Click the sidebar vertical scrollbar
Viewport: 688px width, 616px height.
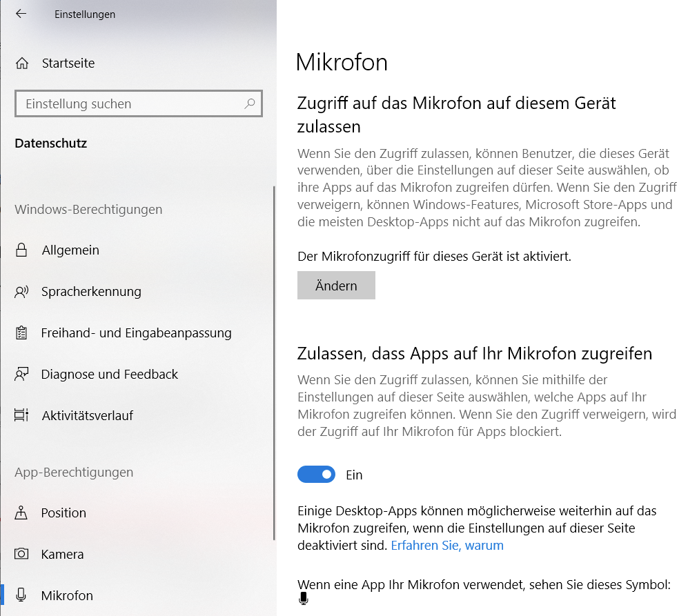(x=274, y=363)
